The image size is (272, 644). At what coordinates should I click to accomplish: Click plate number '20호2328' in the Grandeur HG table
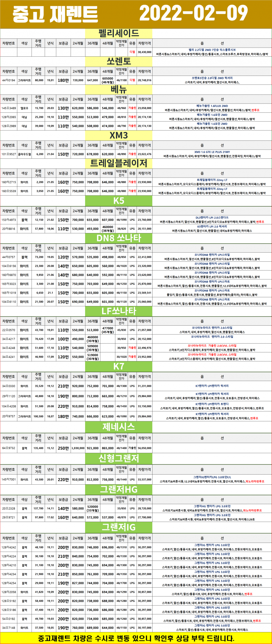(x=9, y=508)
